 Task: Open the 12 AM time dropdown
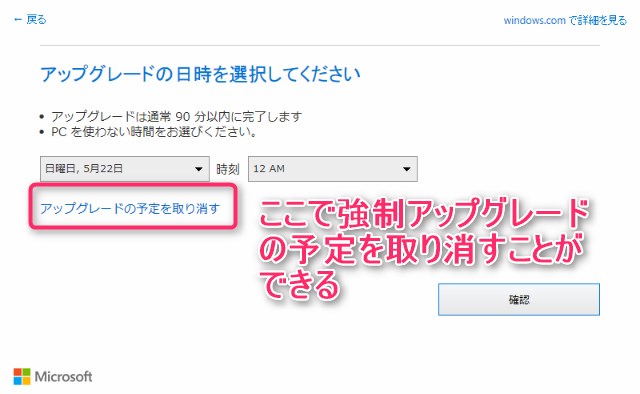coord(333,169)
